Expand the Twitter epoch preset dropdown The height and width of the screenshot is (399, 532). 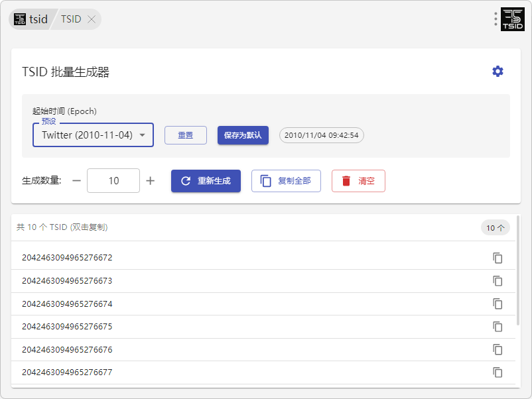click(x=93, y=135)
